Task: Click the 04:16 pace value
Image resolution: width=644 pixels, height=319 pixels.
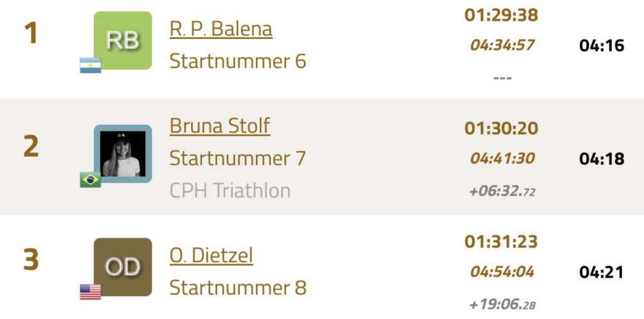Action: point(601,46)
